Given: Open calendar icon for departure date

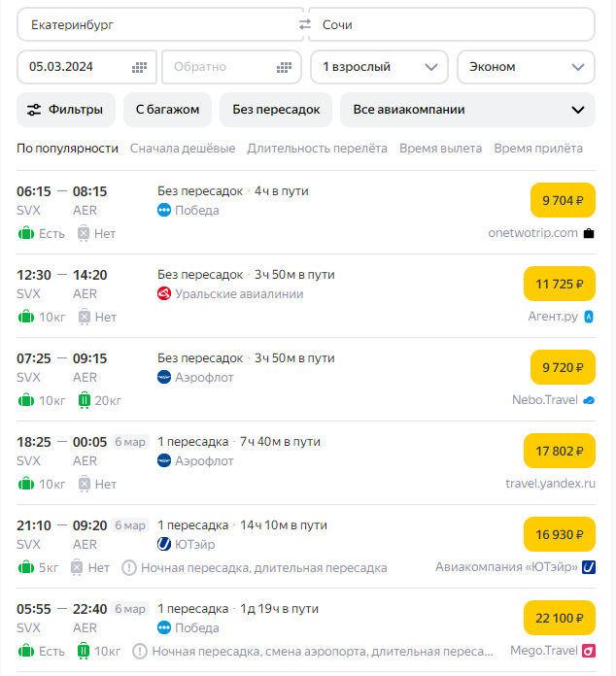Looking at the screenshot, I should (x=139, y=67).
